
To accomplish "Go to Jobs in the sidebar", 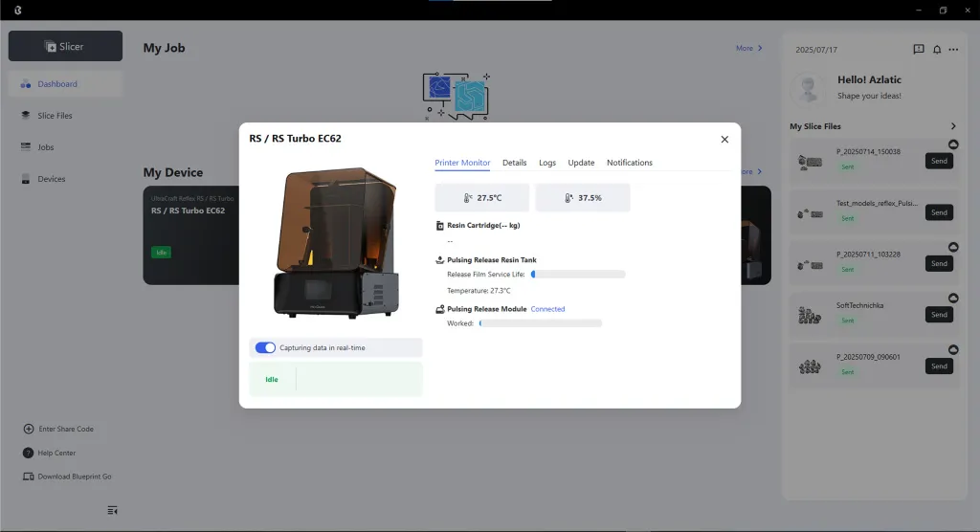I will click(x=45, y=147).
